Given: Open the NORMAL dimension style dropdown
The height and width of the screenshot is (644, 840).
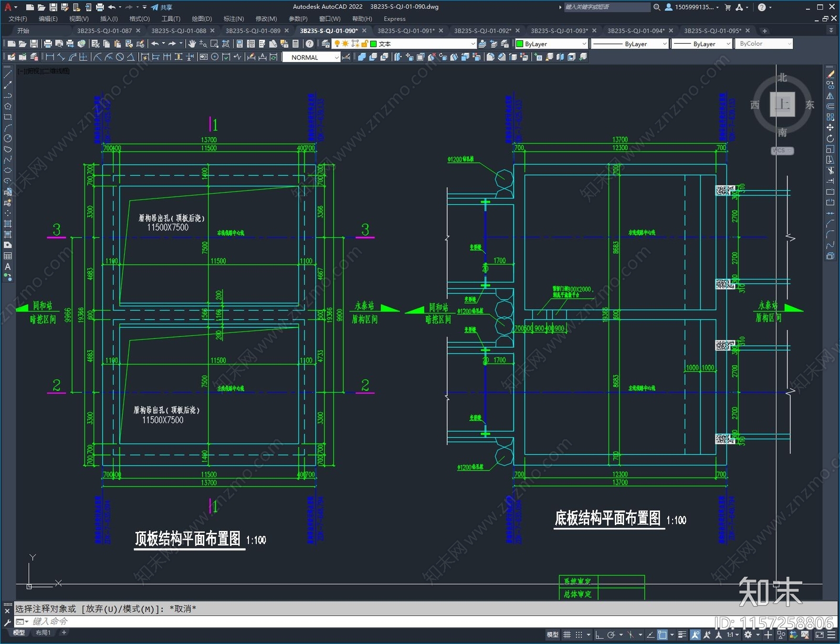Looking at the screenshot, I should coord(311,57).
